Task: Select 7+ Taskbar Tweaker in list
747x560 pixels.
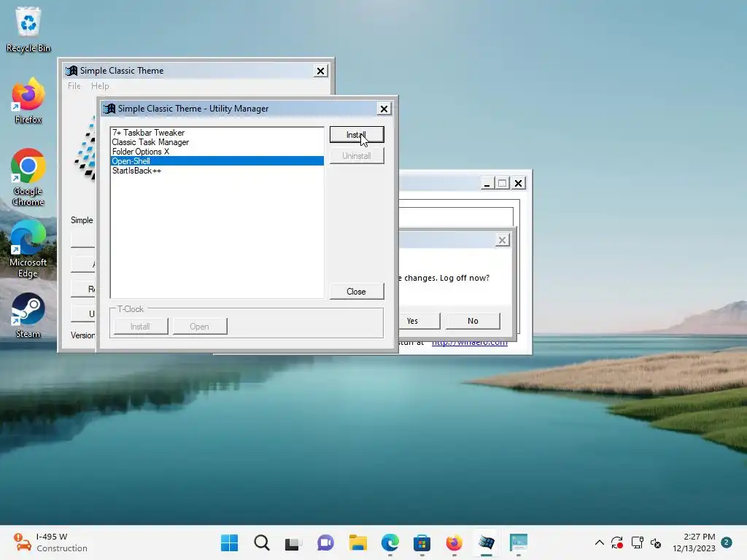Action: click(217, 133)
